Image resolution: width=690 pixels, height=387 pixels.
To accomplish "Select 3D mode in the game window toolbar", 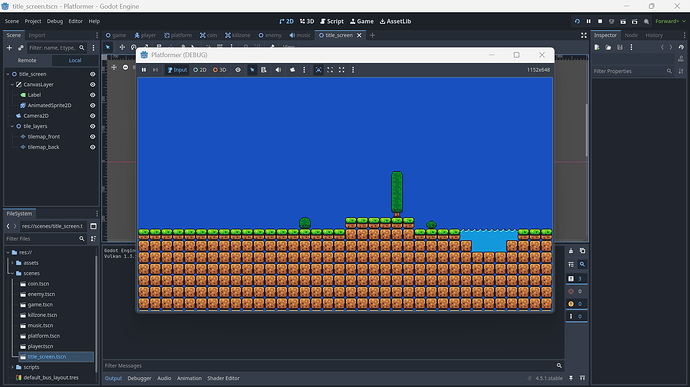I will 220,70.
